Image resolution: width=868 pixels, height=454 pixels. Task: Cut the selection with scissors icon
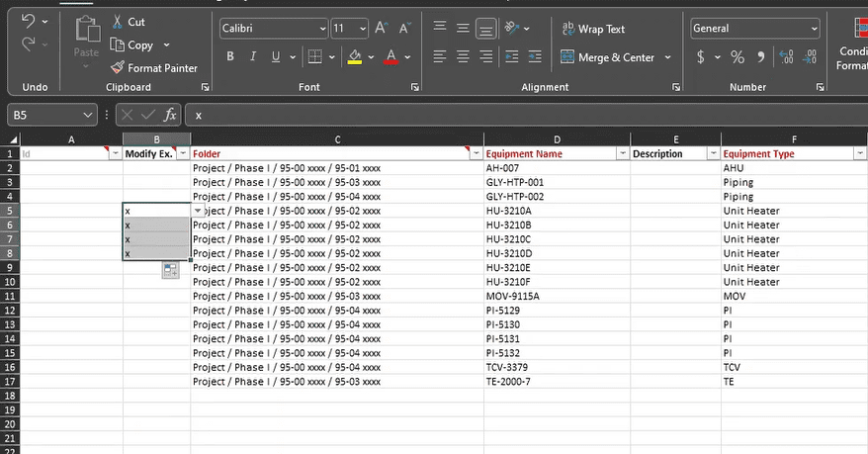pyautogui.click(x=117, y=22)
